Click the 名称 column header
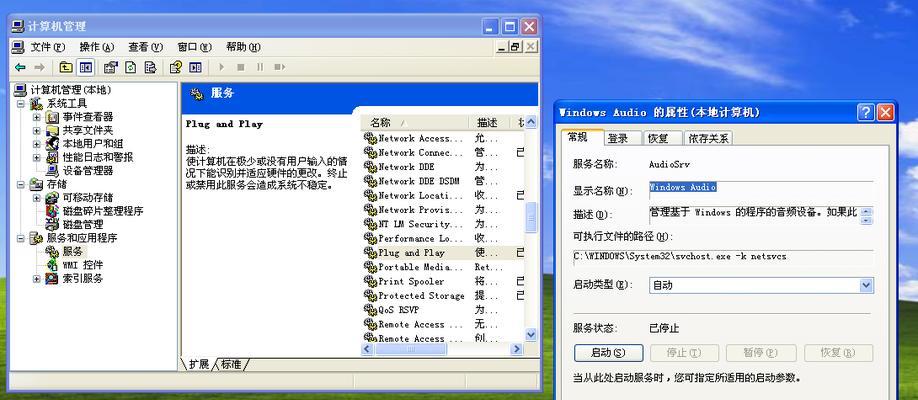This screenshot has height=400, width=918. (415, 122)
